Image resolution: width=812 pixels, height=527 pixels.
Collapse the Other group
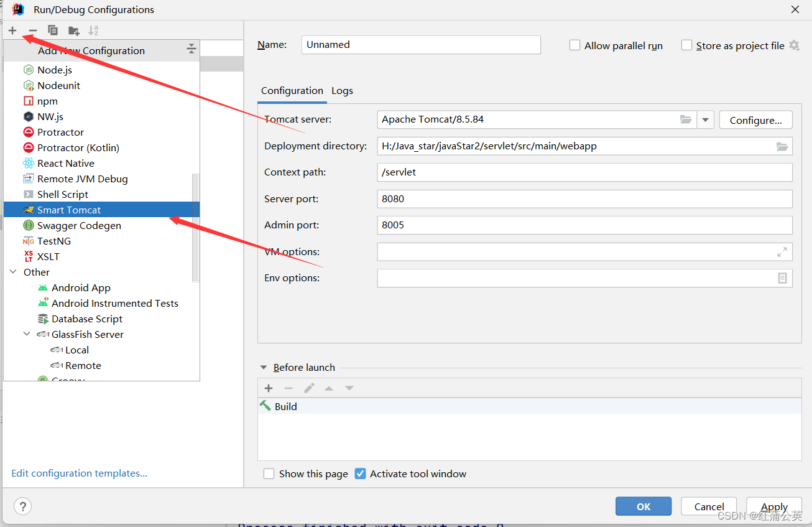(13, 272)
